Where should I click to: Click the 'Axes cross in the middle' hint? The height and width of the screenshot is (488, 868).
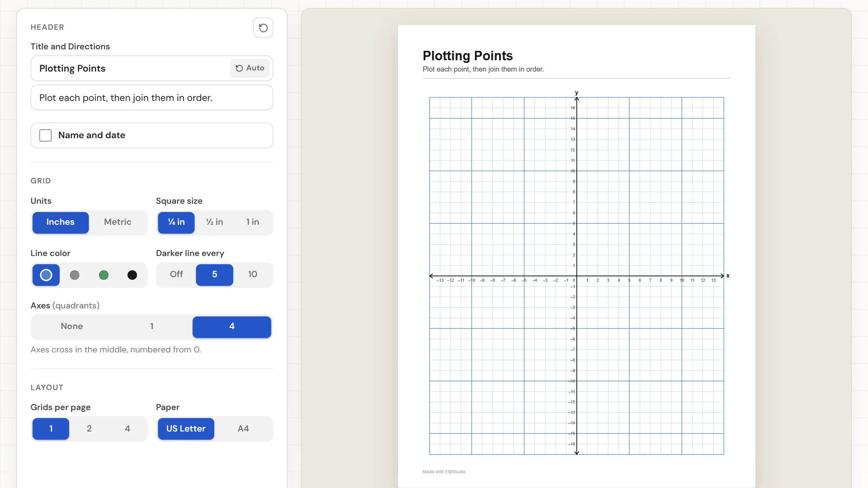(116, 350)
